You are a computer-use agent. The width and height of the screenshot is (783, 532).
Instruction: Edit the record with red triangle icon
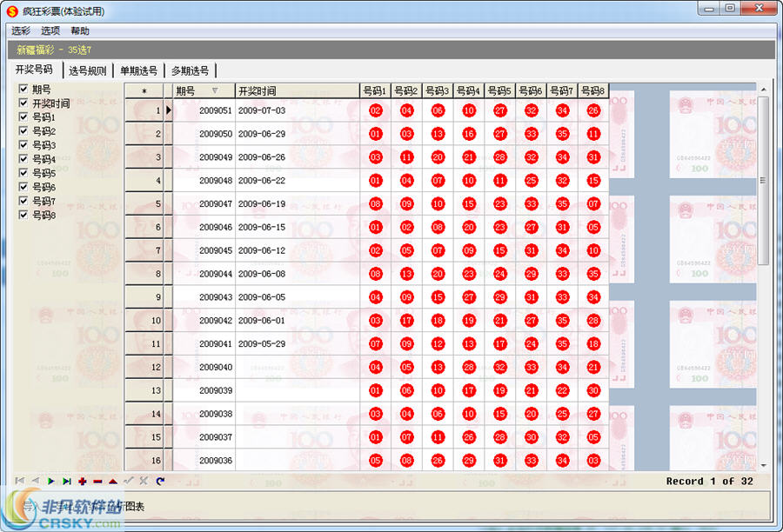click(113, 481)
